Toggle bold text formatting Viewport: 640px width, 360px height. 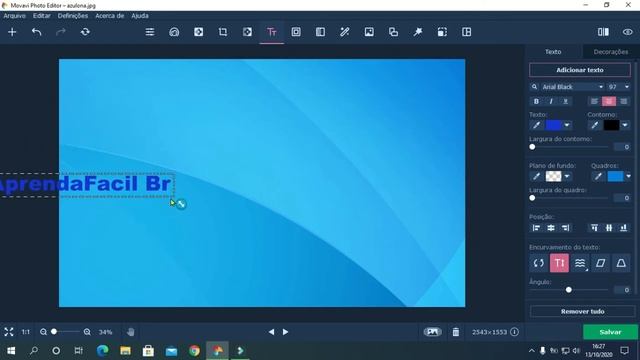click(536, 101)
